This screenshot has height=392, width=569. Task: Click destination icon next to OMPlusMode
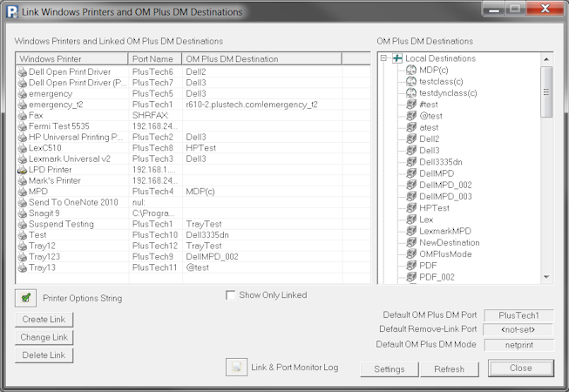coord(411,253)
